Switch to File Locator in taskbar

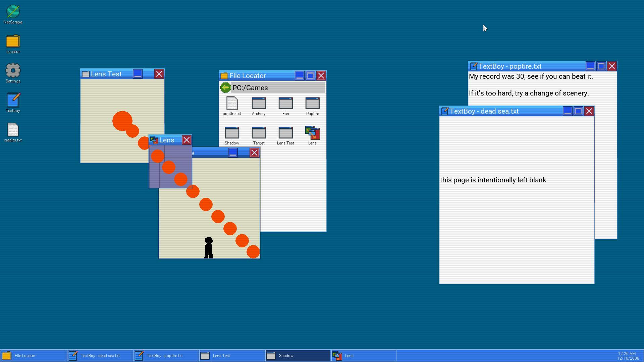[x=33, y=356]
